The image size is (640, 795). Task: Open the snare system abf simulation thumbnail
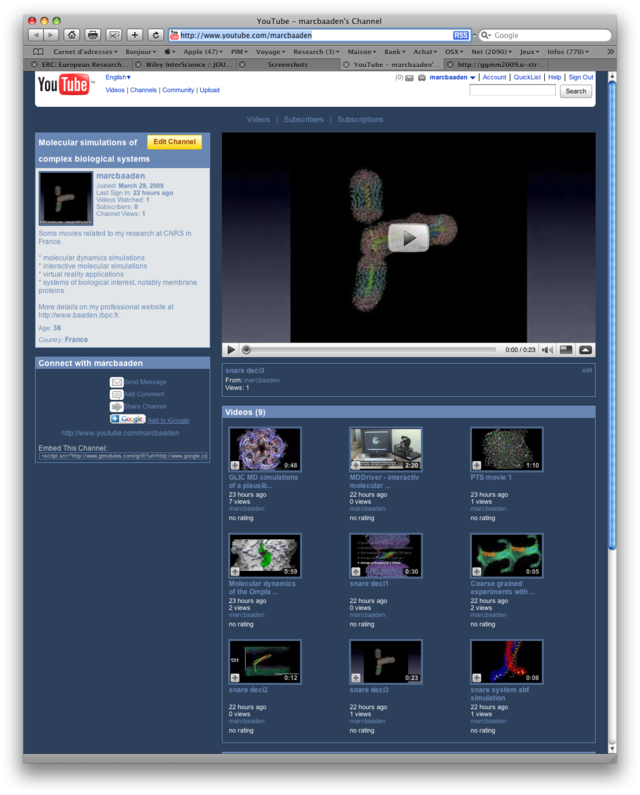[x=507, y=662]
